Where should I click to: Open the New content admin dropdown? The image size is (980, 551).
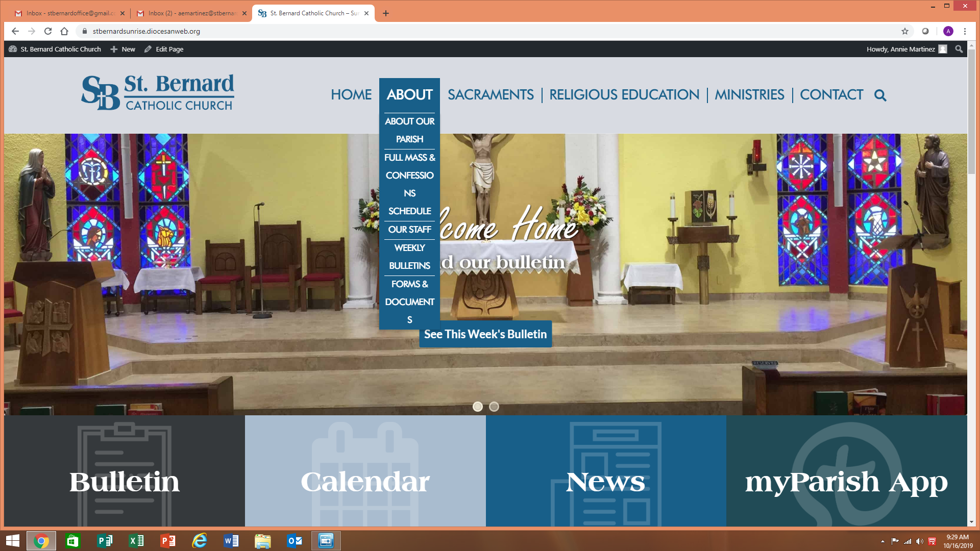tap(123, 49)
